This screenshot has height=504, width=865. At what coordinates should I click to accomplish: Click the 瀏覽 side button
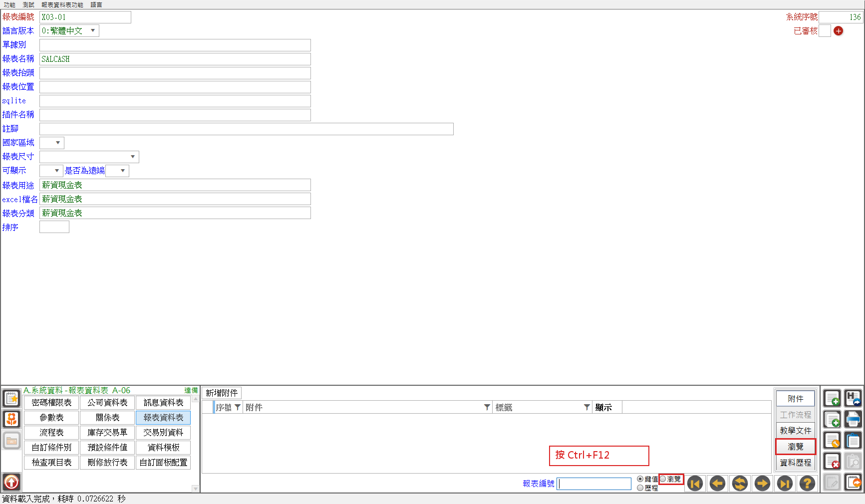[x=796, y=447]
